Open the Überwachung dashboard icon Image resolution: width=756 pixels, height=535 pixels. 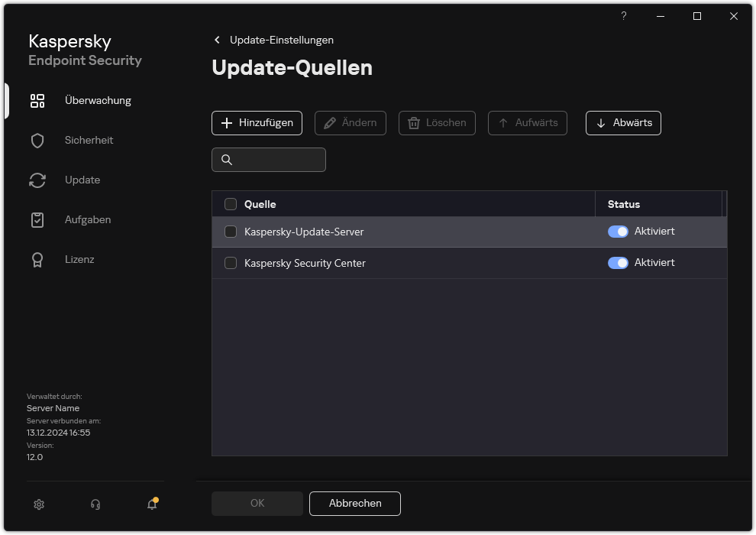point(37,101)
